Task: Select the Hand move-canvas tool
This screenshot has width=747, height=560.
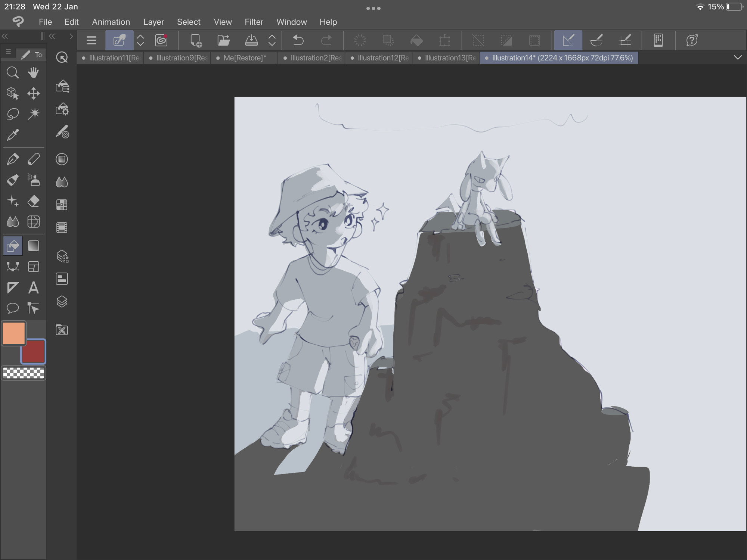Action: pos(34,72)
